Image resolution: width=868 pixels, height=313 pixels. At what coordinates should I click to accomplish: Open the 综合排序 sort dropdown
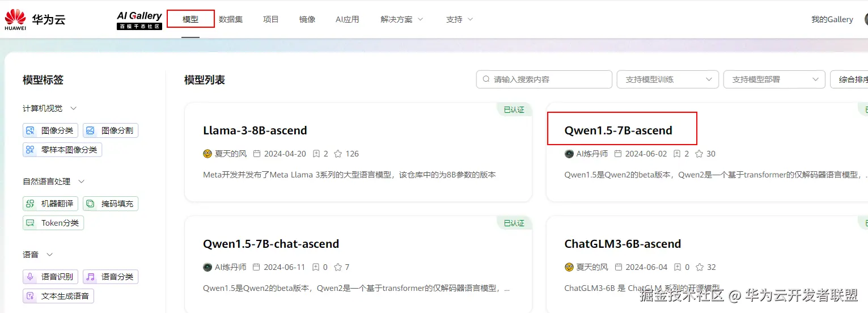click(849, 79)
